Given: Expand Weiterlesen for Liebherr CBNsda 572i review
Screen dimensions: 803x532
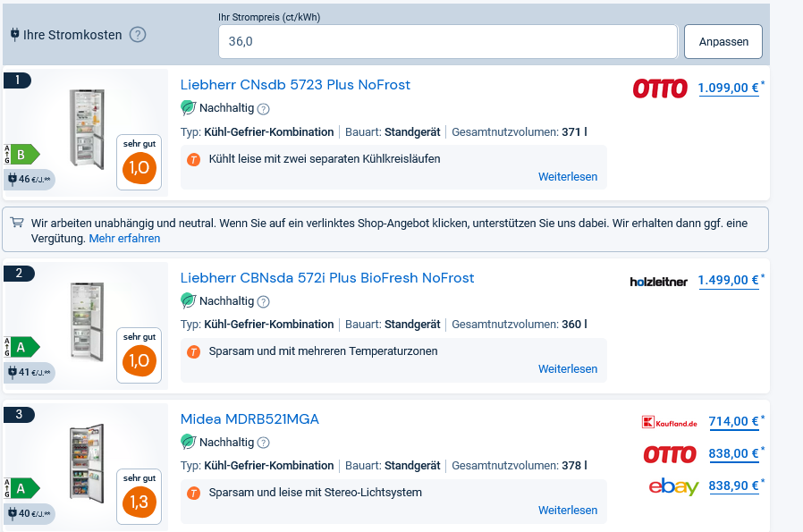Looking at the screenshot, I should [x=567, y=369].
